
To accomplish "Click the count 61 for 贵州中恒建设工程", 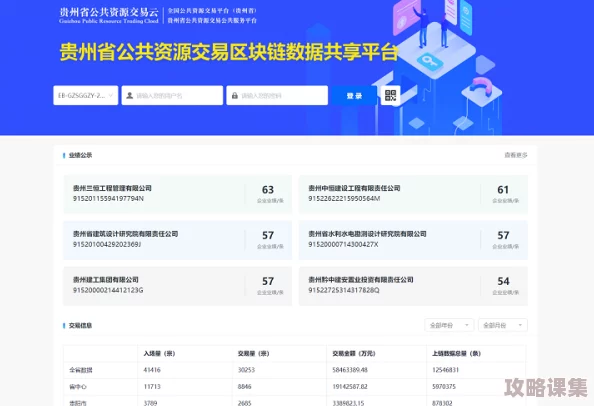I will [x=503, y=189].
